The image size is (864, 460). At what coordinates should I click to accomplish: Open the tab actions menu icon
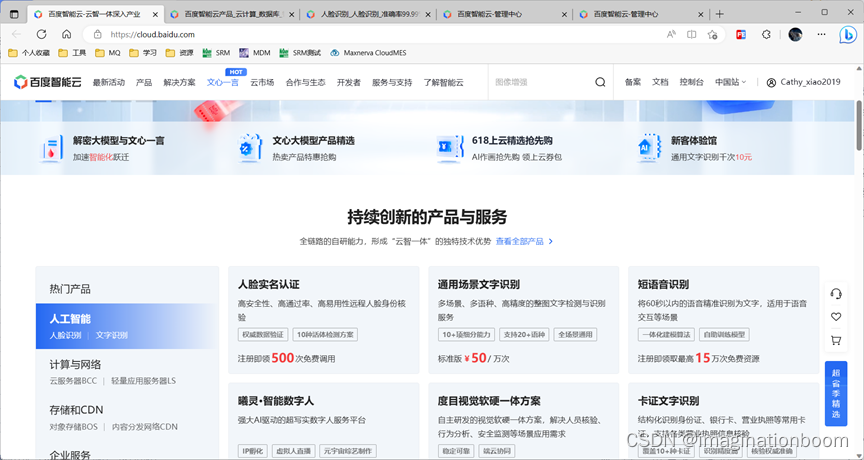14,14
